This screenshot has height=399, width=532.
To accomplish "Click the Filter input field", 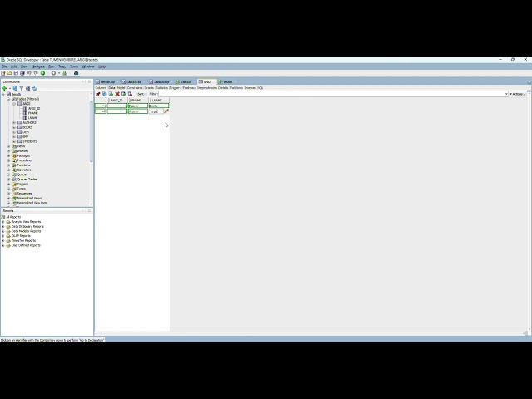I will click(x=332, y=94).
